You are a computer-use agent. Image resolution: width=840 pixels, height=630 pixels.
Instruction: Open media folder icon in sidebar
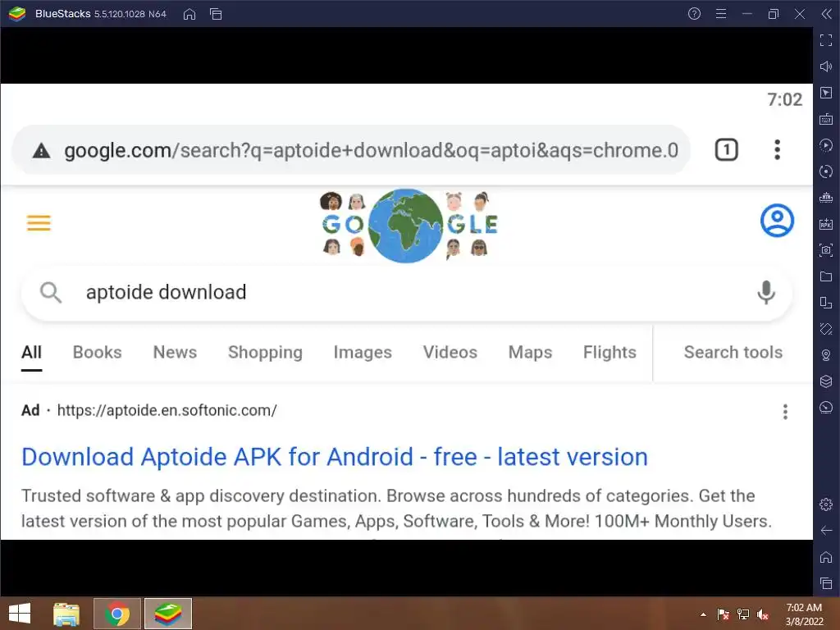[x=826, y=276]
